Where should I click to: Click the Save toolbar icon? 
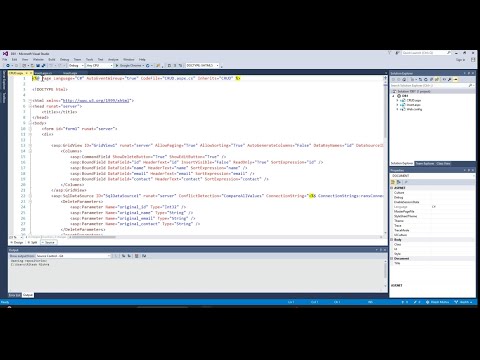point(38,66)
